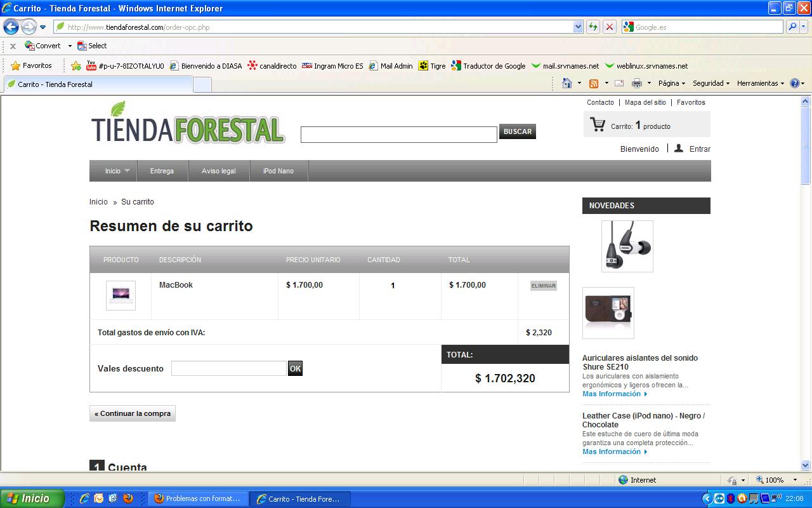Open the Contacto link
The height and width of the screenshot is (508, 812).
(600, 102)
